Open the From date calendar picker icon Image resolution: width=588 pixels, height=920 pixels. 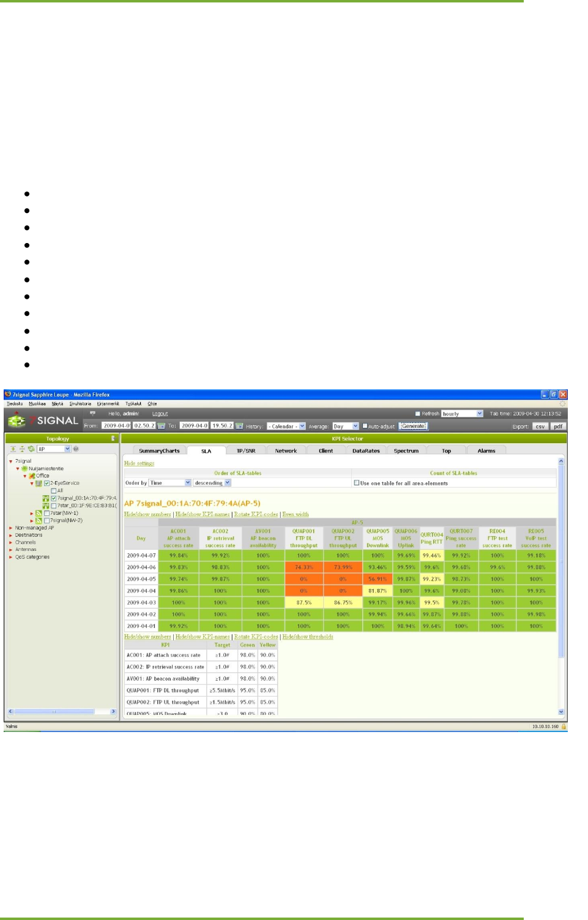click(x=162, y=425)
